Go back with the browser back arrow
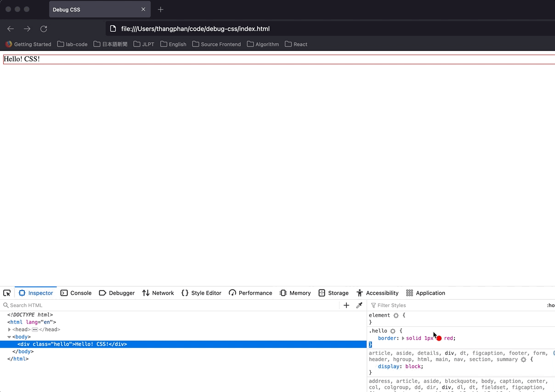The image size is (555, 392). pos(11,29)
